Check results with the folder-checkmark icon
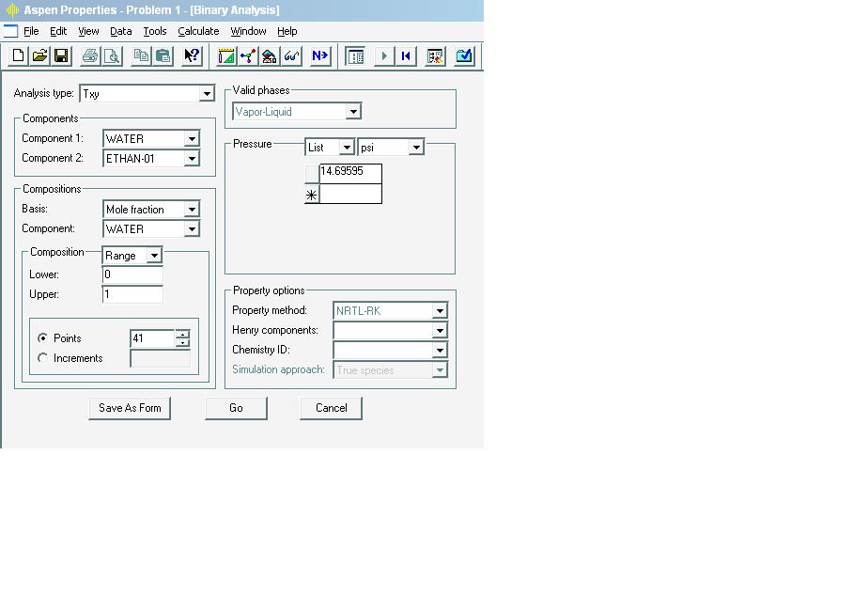 (x=464, y=55)
